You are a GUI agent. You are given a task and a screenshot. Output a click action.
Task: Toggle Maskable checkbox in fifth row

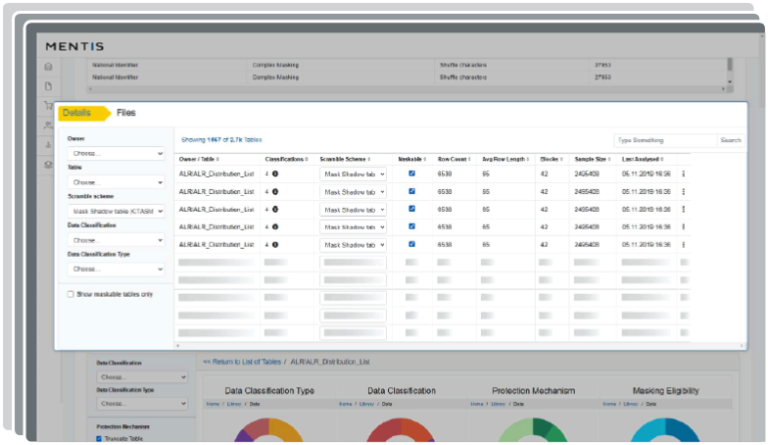[412, 244]
